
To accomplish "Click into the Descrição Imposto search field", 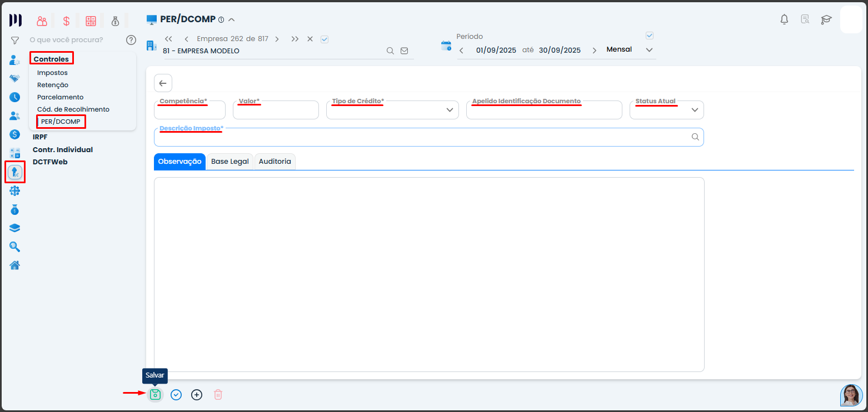I will pyautogui.click(x=422, y=138).
